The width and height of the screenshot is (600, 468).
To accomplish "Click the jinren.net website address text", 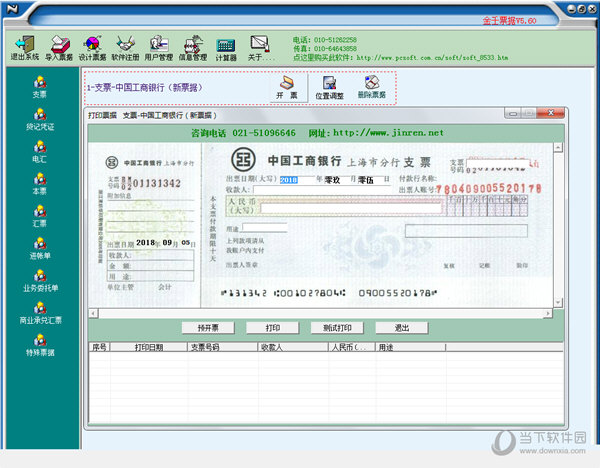I will coord(388,133).
